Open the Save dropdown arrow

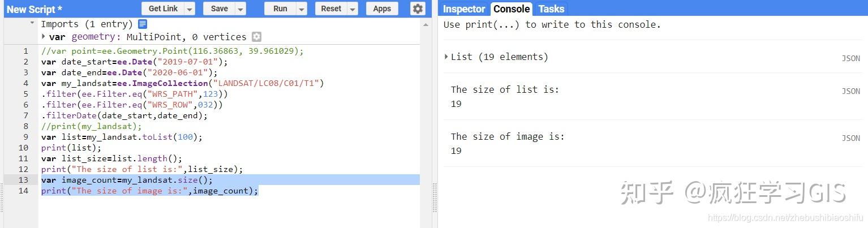[x=241, y=9]
